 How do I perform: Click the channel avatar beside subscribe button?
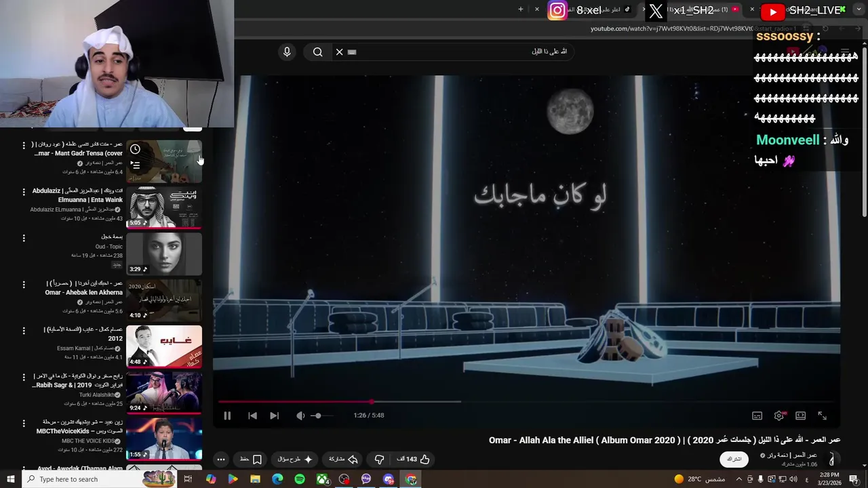[833, 460]
